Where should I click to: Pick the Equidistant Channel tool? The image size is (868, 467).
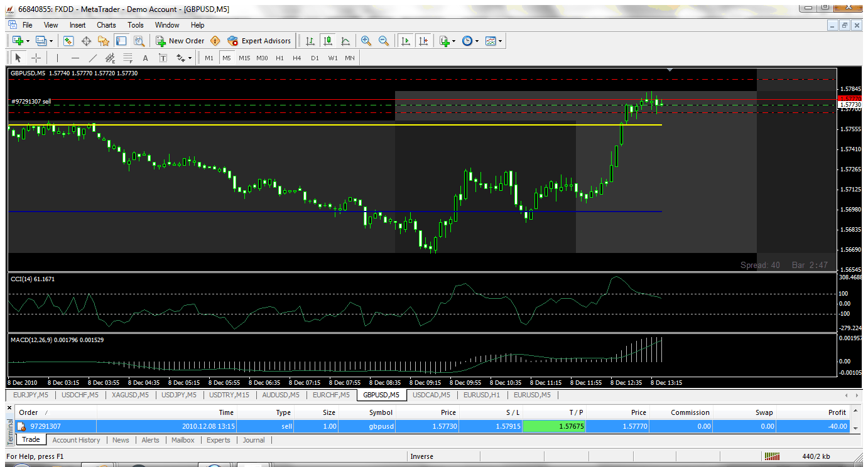tap(111, 58)
